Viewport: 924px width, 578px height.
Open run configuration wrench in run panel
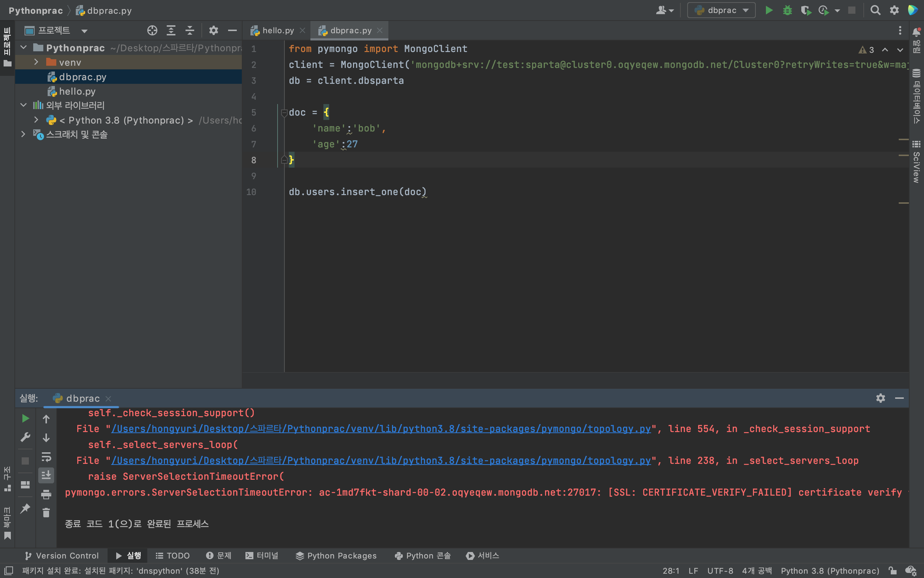pyautogui.click(x=26, y=437)
